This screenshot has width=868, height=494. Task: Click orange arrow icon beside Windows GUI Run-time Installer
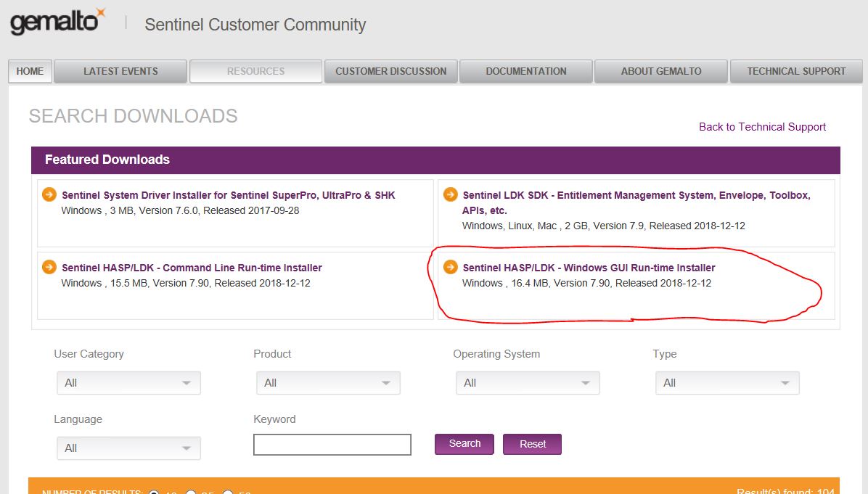[451, 267]
